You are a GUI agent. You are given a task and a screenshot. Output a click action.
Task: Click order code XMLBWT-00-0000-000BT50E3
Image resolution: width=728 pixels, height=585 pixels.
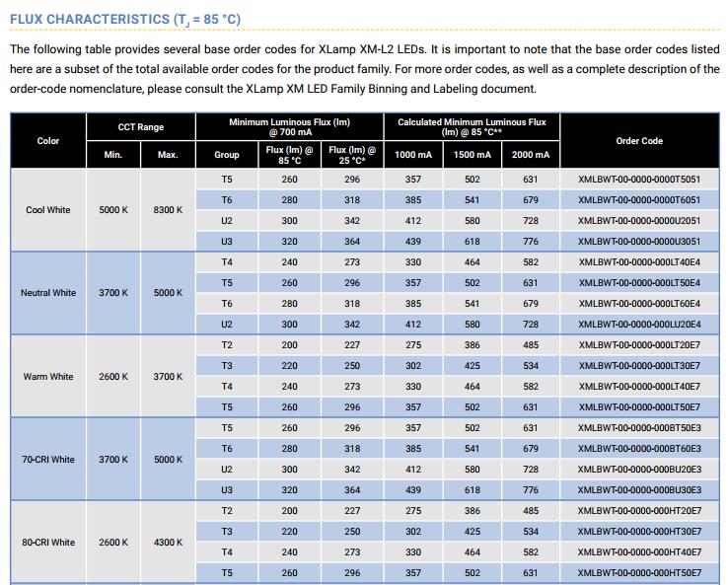[x=639, y=428]
